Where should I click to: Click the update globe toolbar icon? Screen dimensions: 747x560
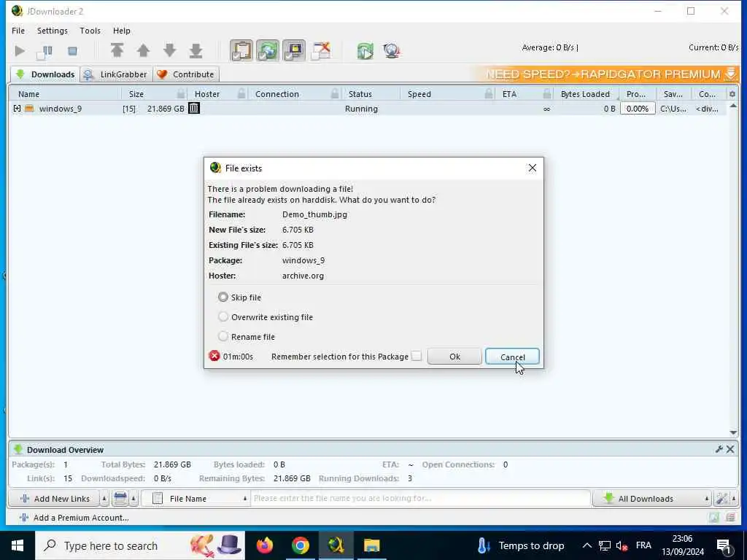click(x=392, y=50)
